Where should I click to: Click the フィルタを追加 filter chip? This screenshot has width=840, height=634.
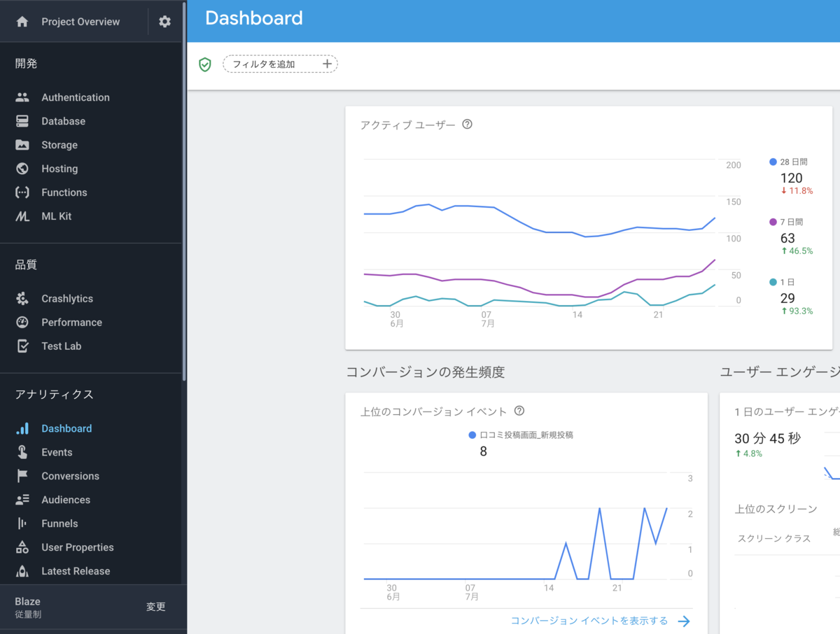[x=280, y=64]
